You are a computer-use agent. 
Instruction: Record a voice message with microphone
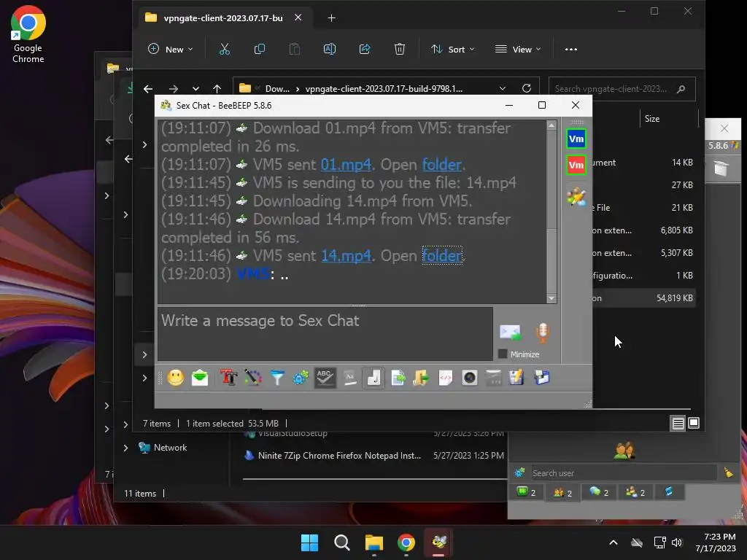pos(543,332)
